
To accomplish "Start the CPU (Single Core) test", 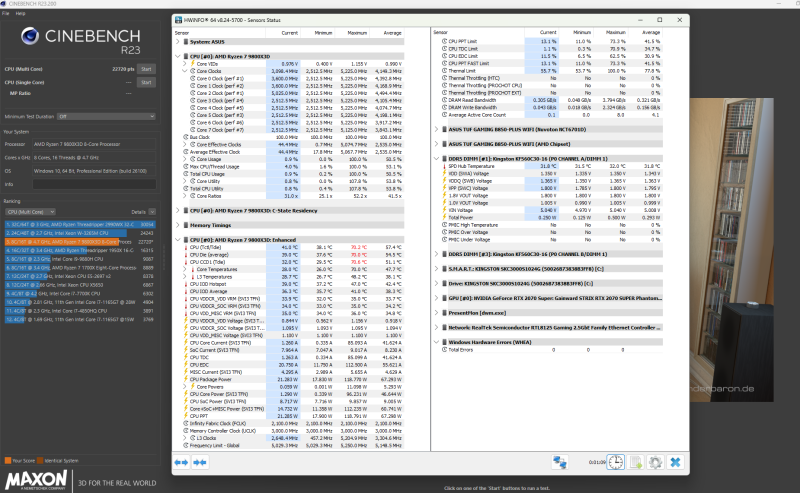I will tap(146, 82).
